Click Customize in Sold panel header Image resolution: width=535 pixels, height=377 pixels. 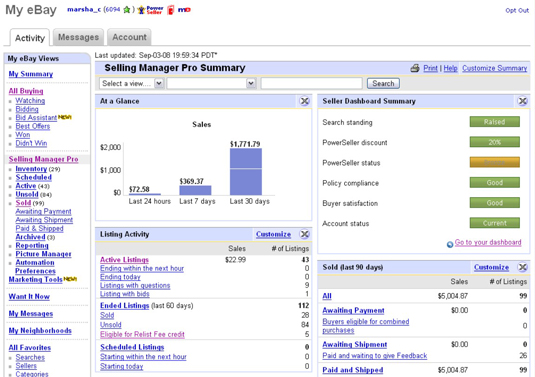pyautogui.click(x=491, y=267)
